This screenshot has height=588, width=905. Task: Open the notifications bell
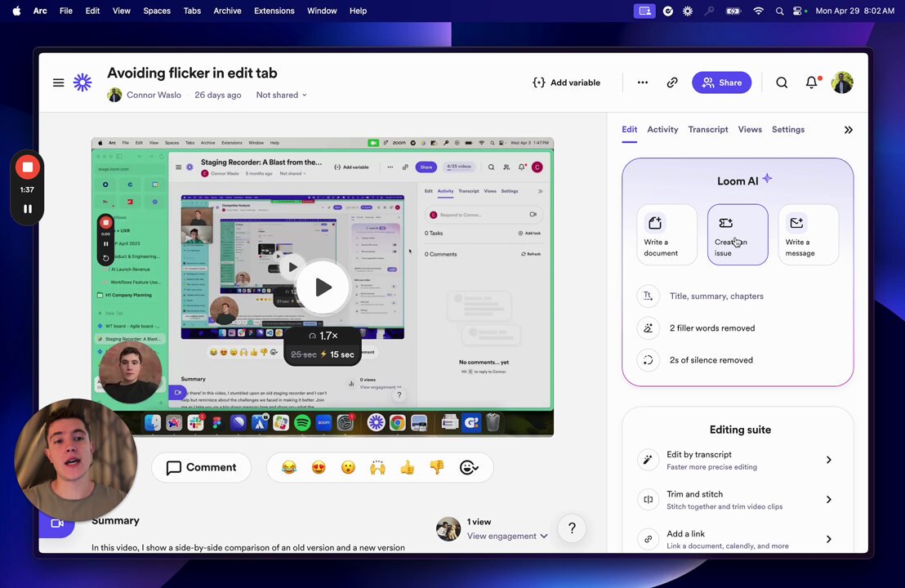click(812, 82)
